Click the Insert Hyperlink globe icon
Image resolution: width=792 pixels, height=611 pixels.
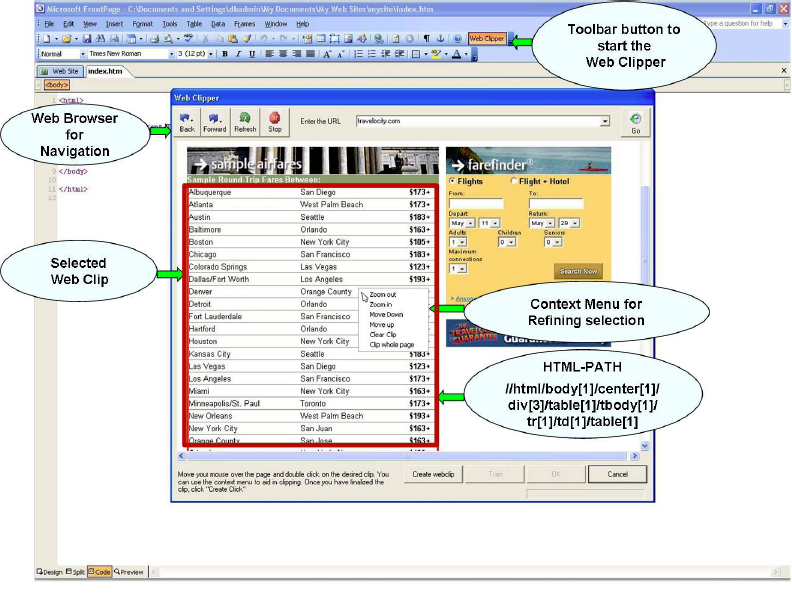(378, 39)
